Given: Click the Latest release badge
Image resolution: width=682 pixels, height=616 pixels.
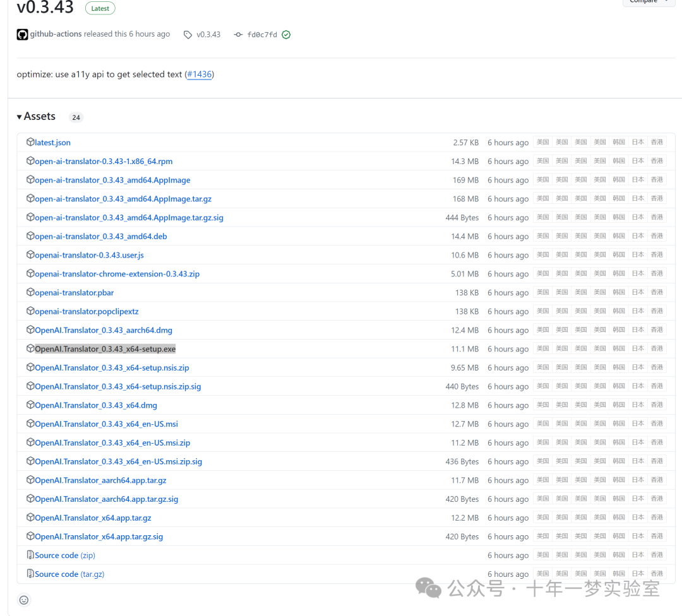Looking at the screenshot, I should click(x=100, y=8).
